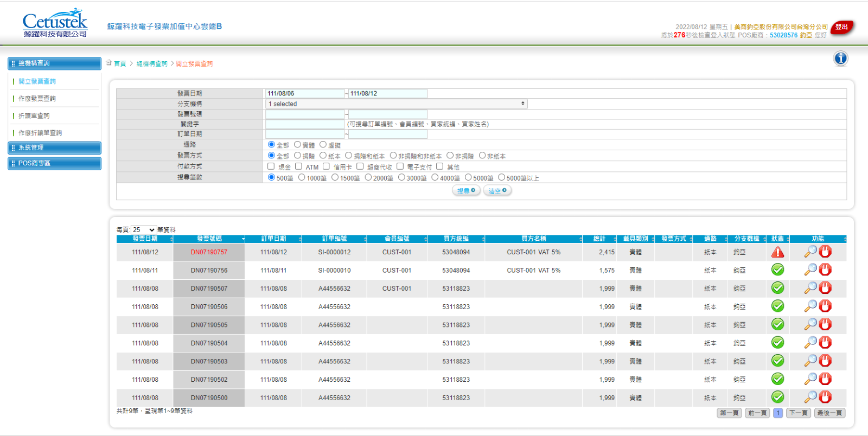The image size is (868, 436).
Task: Click the green check status icon for DN07190756
Action: pos(778,270)
